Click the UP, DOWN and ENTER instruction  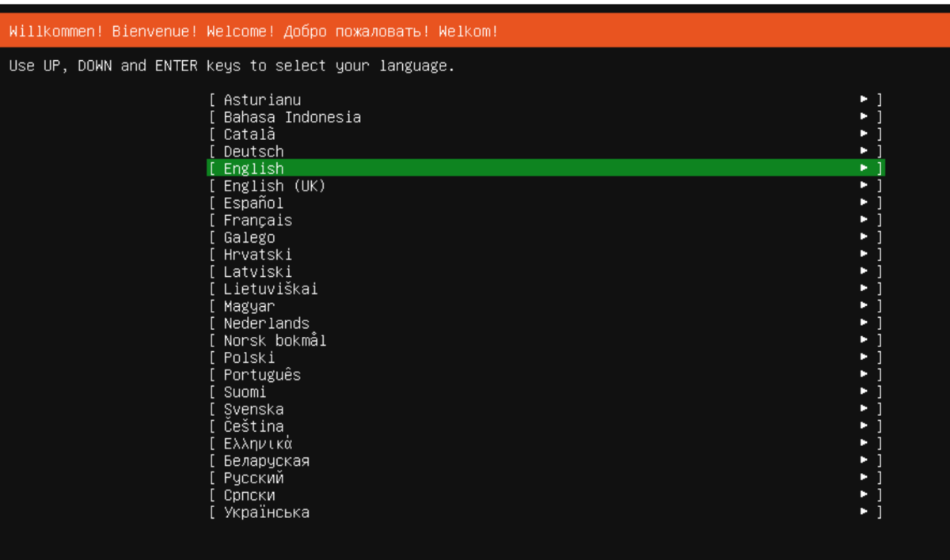232,66
